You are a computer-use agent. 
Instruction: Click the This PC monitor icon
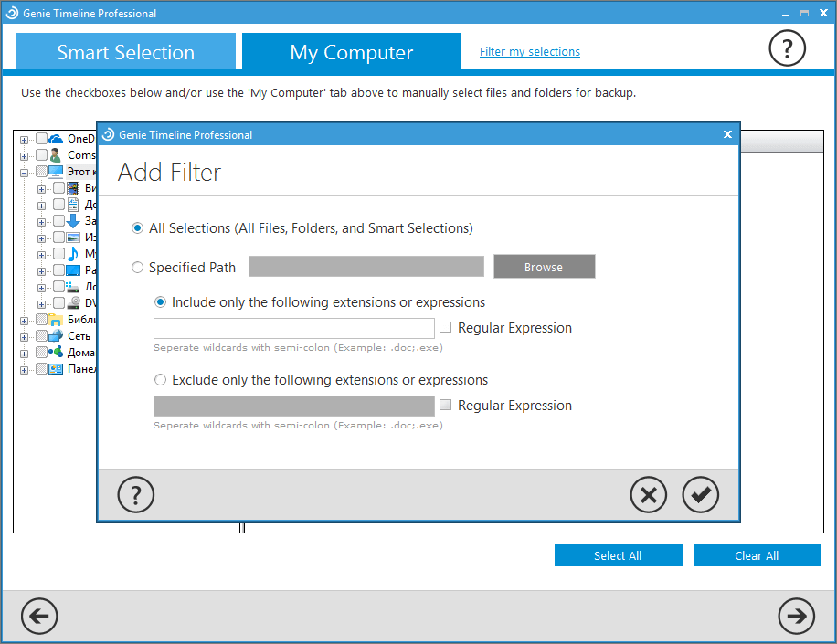click(x=56, y=172)
